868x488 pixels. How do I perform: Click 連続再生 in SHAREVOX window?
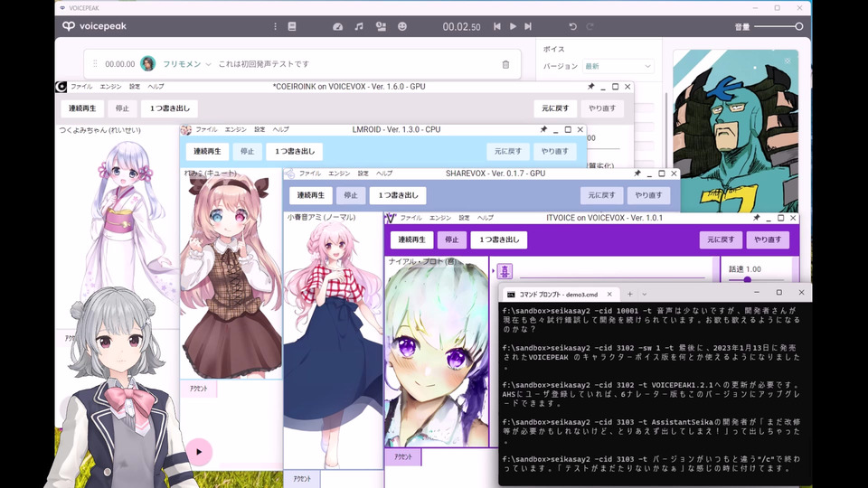pos(310,195)
